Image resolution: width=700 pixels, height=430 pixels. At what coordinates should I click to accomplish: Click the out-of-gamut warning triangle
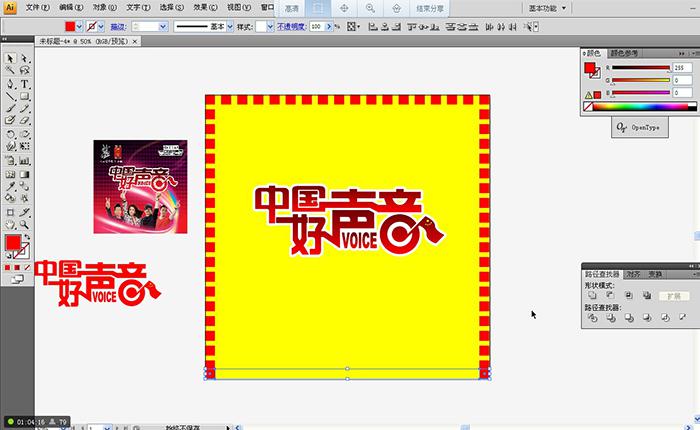(588, 95)
